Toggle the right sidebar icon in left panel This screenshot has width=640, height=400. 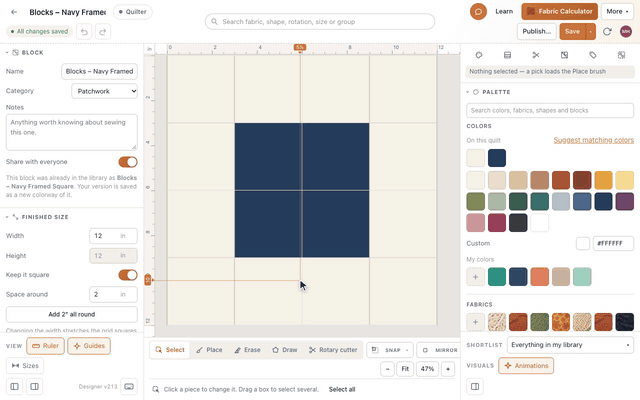(x=34, y=386)
